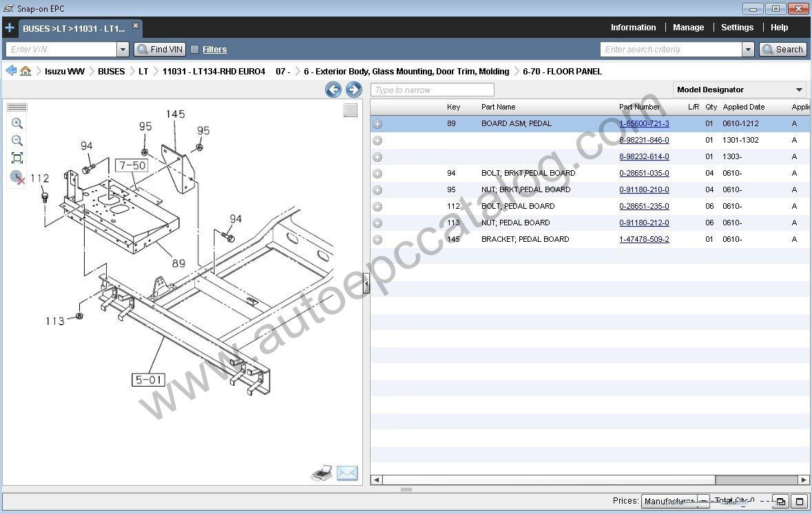Add BOLT; PEDAL BOARD key 112 plus icon
The width and height of the screenshot is (812, 514).
pyautogui.click(x=377, y=207)
